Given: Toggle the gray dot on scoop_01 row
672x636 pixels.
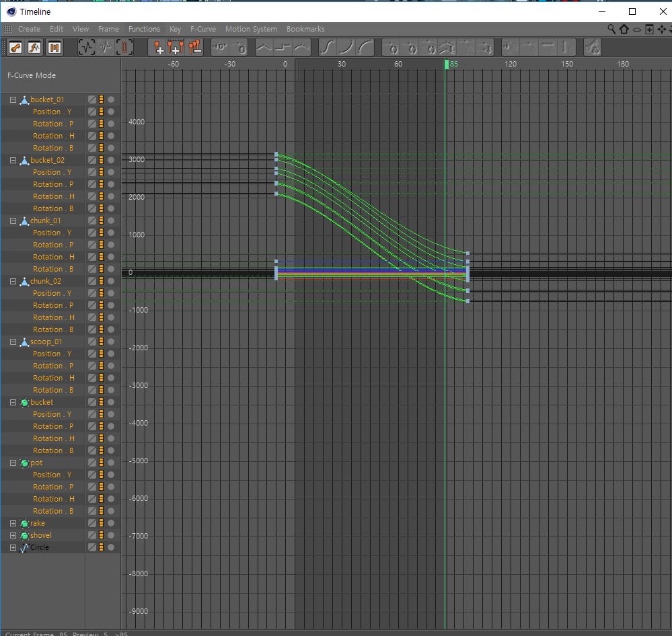Looking at the screenshot, I should click(111, 342).
